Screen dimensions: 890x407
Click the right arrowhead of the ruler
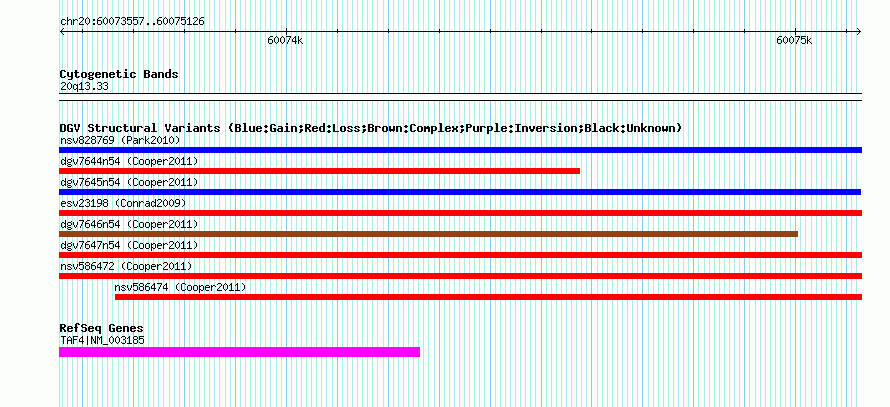[x=858, y=31]
